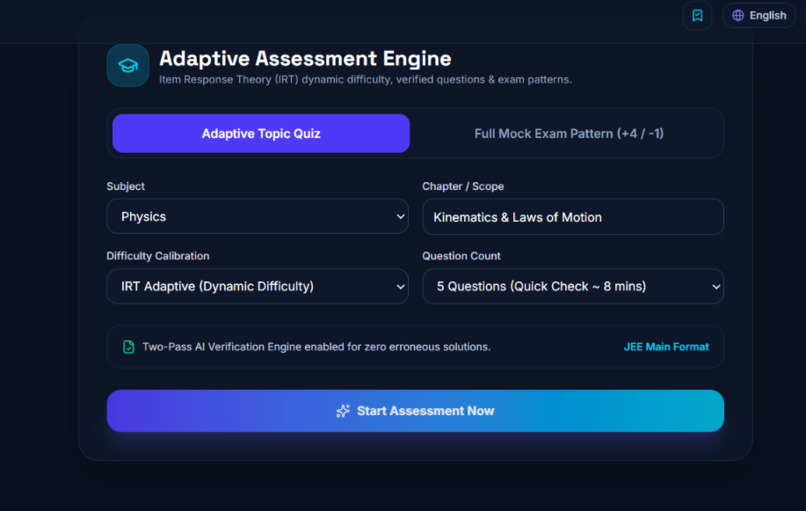The image size is (806, 511).
Task: Click the bookmark icon near the language selector
Action: [697, 15]
